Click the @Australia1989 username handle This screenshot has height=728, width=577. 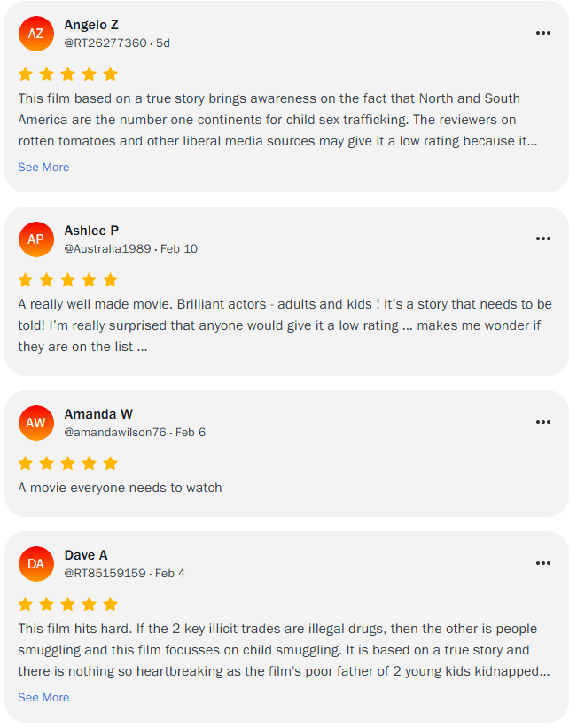pos(108,249)
